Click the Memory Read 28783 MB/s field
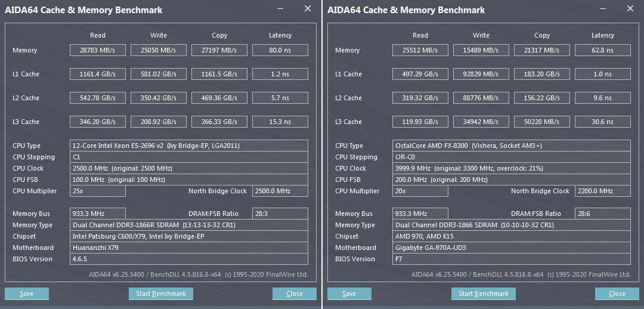The height and width of the screenshot is (309, 644). [x=98, y=50]
